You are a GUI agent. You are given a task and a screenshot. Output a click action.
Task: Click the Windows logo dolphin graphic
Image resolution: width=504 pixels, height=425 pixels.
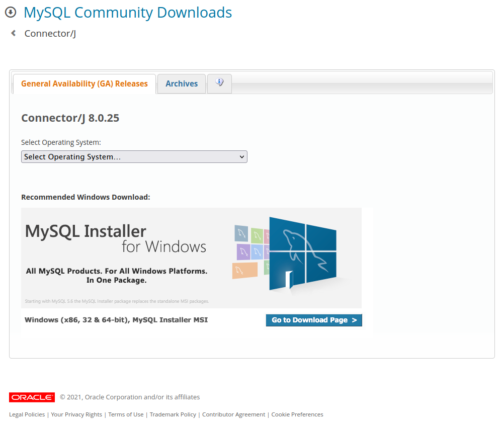(302, 253)
